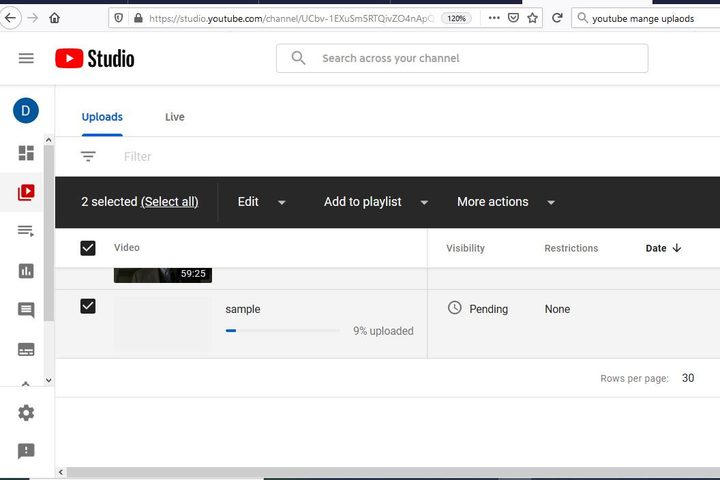Open page actions three-dot menu
720x480 pixels.
pyautogui.click(x=494, y=18)
